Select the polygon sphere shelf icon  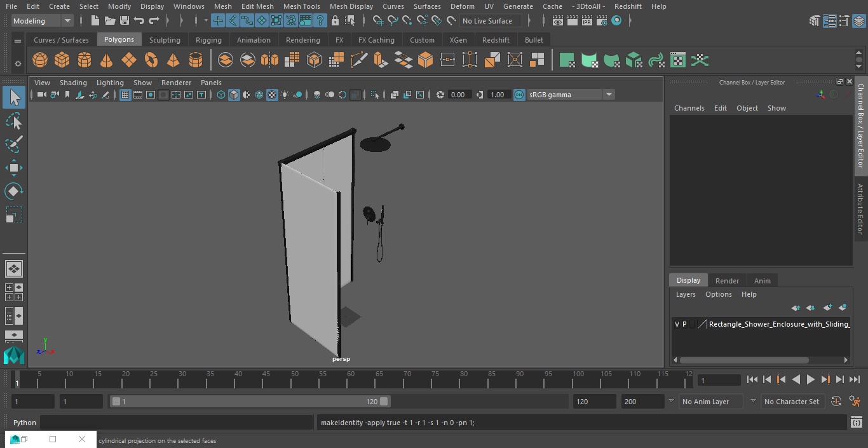(40, 60)
